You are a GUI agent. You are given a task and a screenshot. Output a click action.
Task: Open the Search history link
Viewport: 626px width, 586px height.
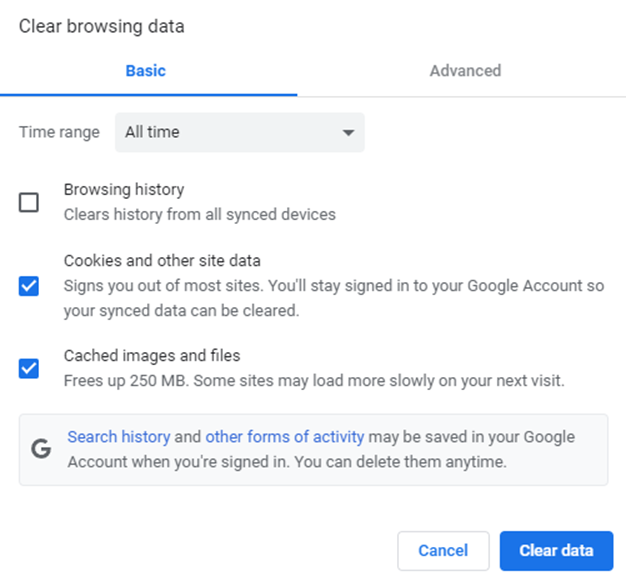pyautogui.click(x=119, y=437)
